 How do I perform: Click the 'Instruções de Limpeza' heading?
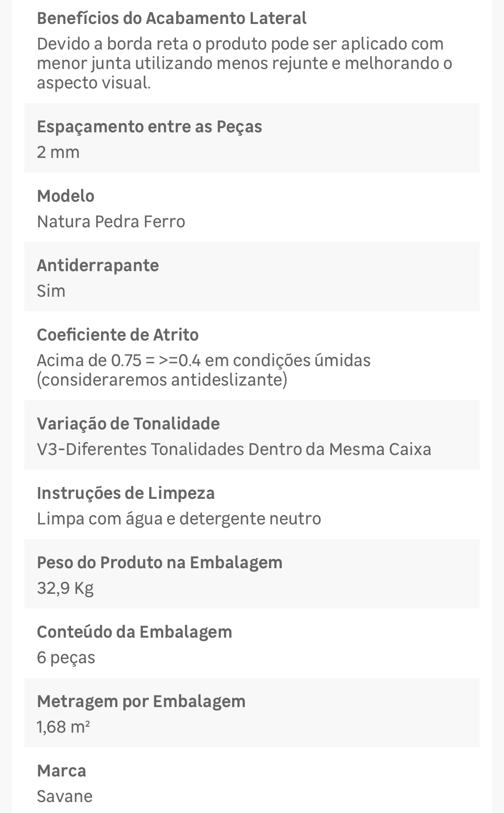click(126, 494)
